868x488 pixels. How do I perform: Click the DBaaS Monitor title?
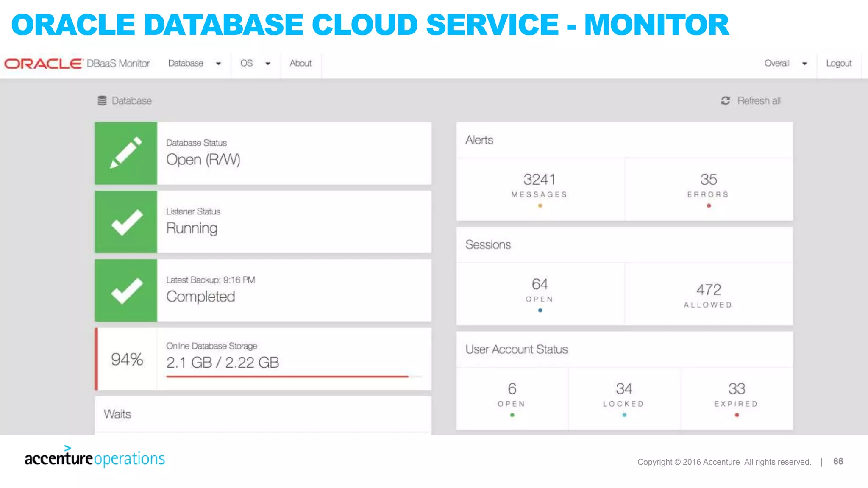pos(118,64)
